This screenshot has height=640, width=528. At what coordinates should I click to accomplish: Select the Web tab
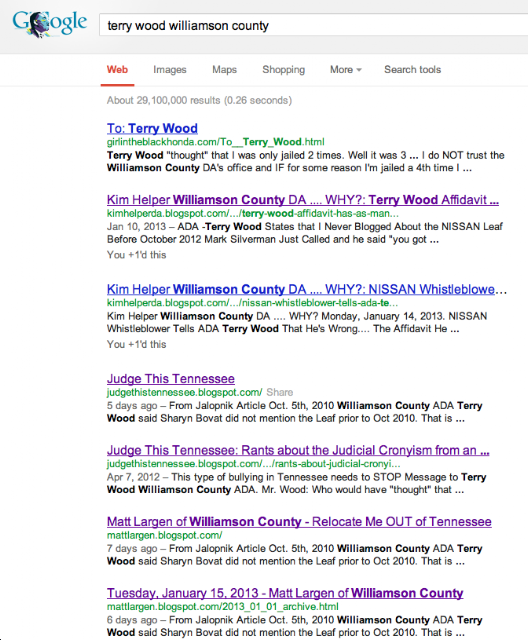117,70
